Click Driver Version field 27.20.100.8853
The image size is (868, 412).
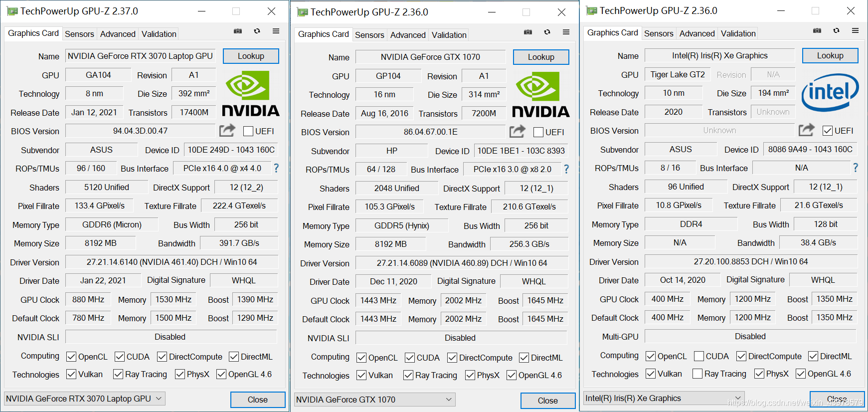(751, 261)
